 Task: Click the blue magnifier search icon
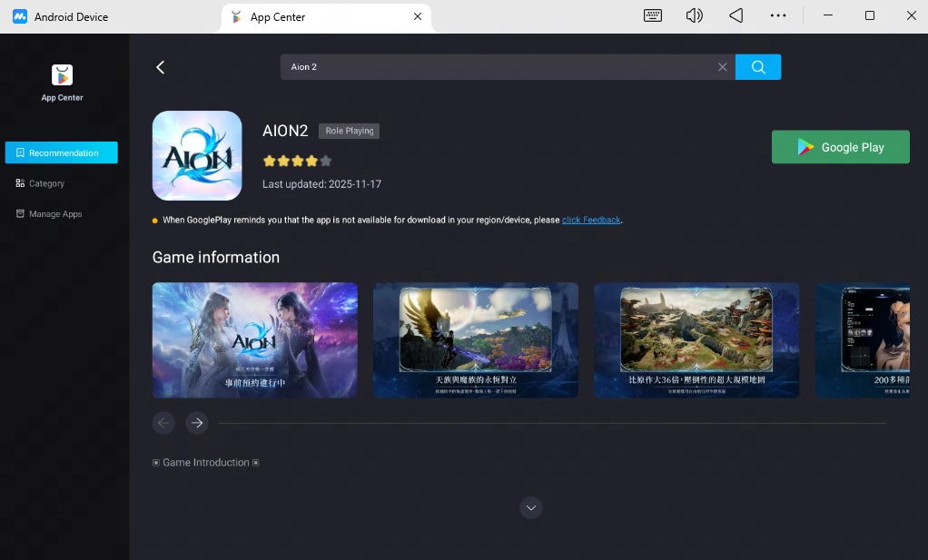point(758,66)
